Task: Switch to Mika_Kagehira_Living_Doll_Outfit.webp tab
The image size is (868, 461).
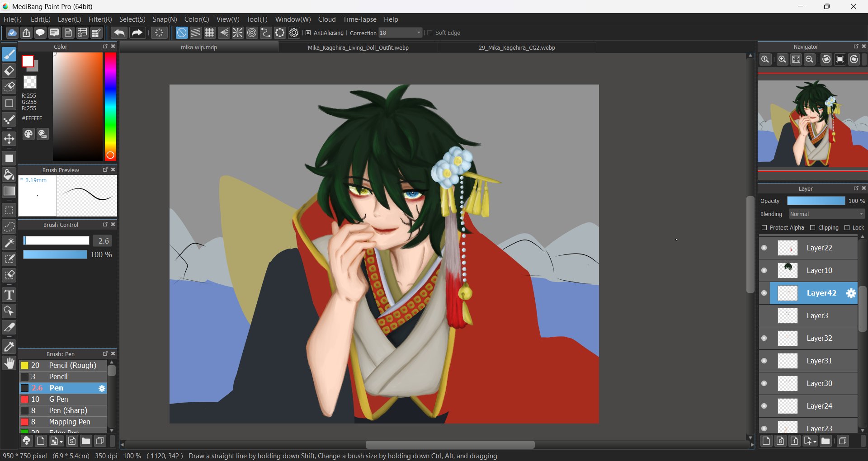Action: (x=358, y=47)
